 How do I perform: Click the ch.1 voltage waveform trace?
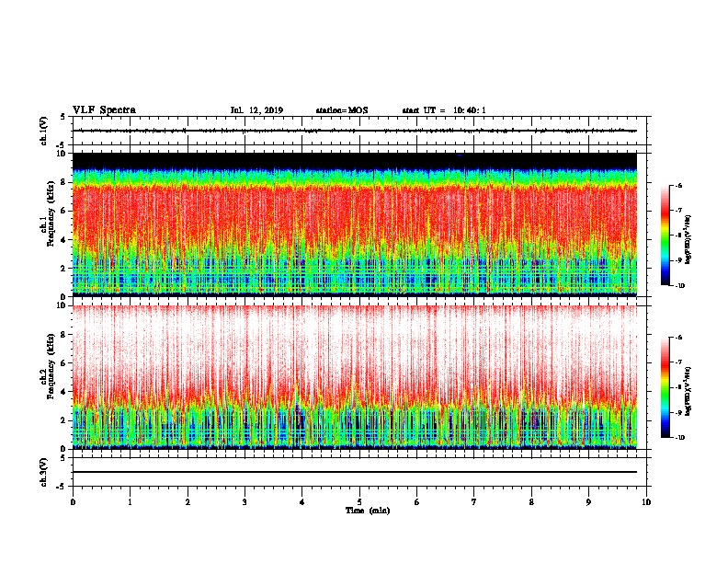click(x=355, y=131)
